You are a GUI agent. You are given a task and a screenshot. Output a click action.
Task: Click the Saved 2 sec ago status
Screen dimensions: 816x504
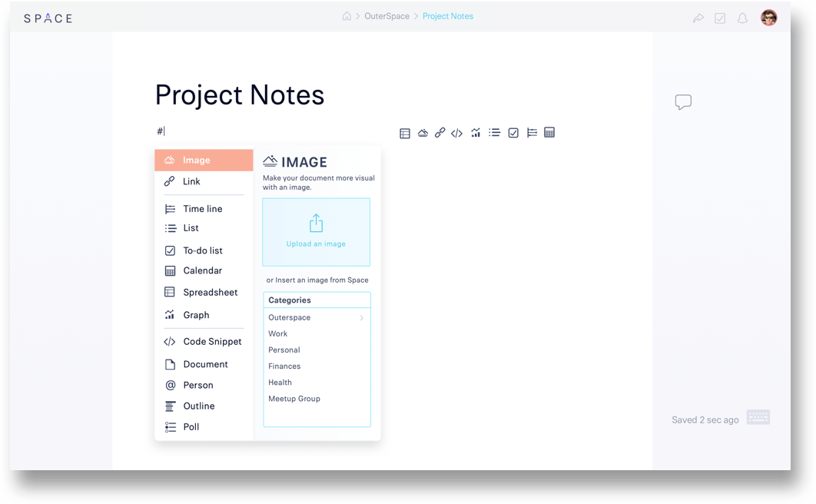tap(705, 419)
